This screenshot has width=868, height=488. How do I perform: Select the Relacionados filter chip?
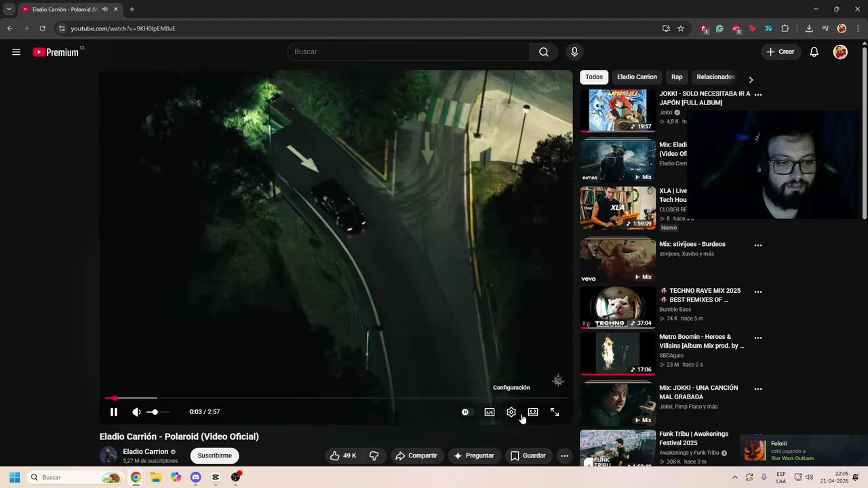715,77
